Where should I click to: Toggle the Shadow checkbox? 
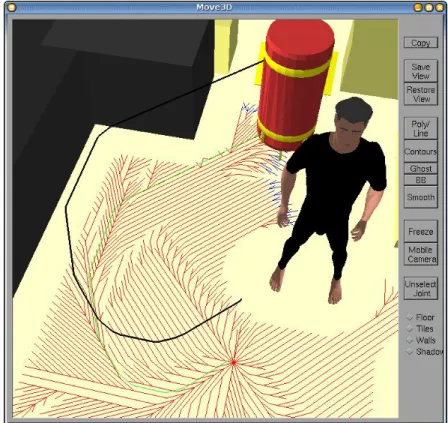pos(410,352)
